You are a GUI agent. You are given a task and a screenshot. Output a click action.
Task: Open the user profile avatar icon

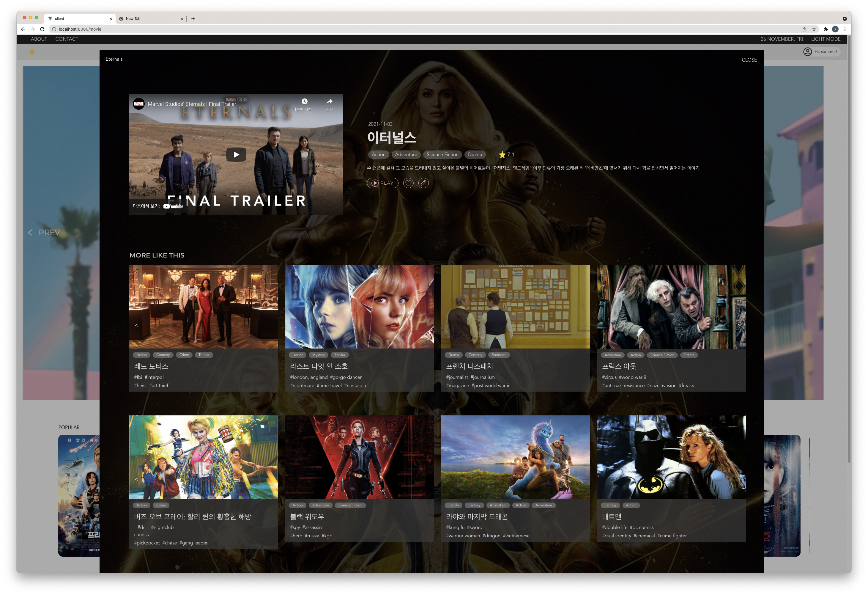pos(807,51)
